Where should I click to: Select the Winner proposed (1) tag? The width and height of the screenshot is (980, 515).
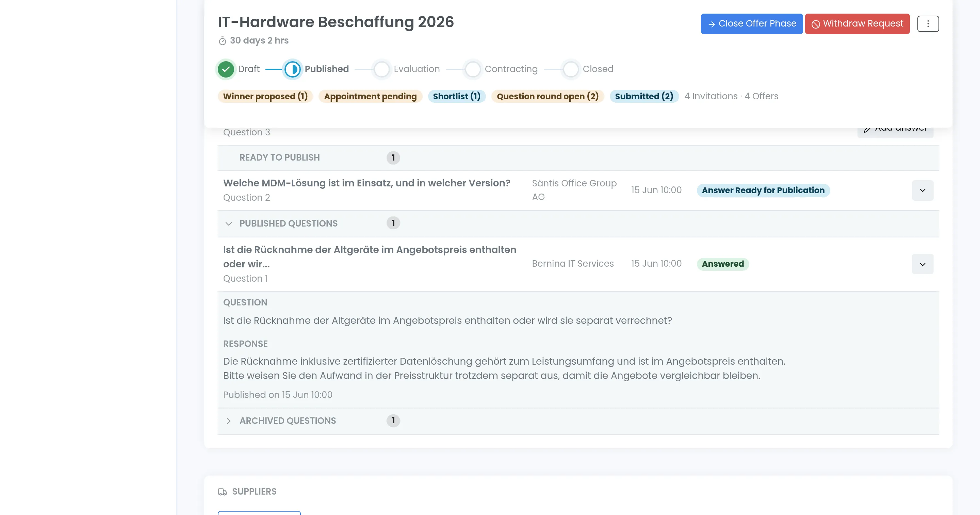265,96
